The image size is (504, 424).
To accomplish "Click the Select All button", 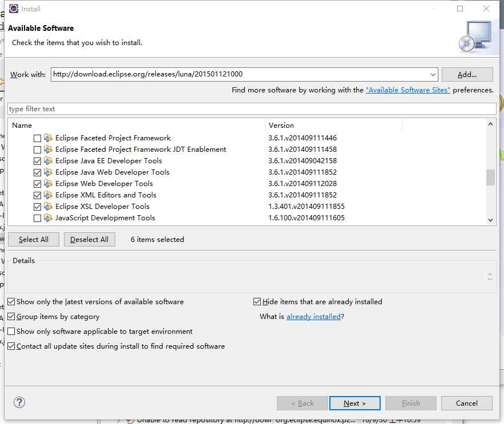I will [34, 240].
